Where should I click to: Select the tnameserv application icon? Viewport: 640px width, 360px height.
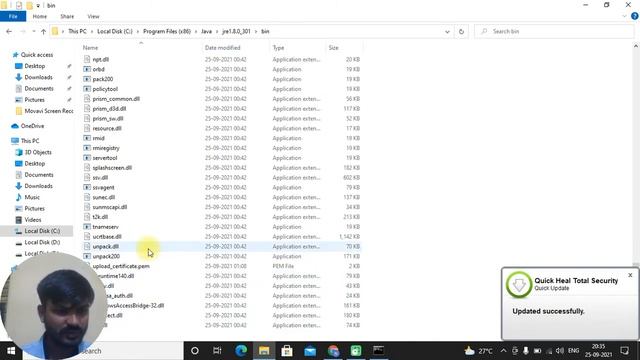coord(87,227)
